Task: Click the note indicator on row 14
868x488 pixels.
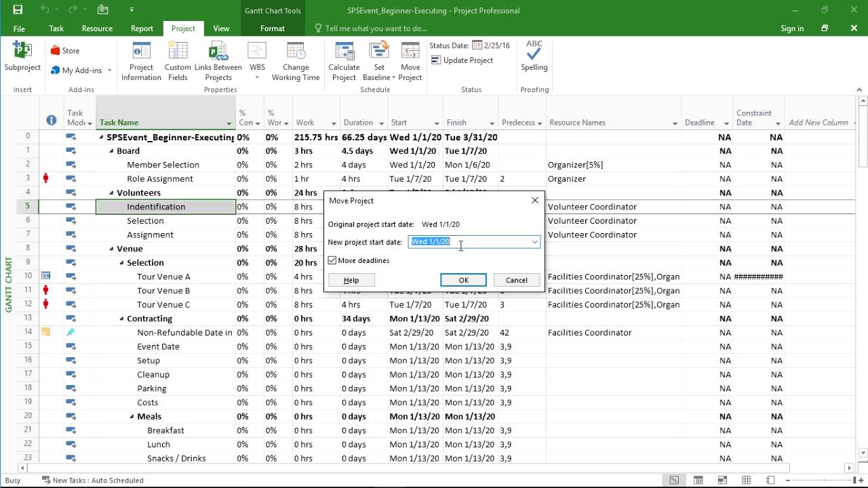Action: [x=46, y=332]
